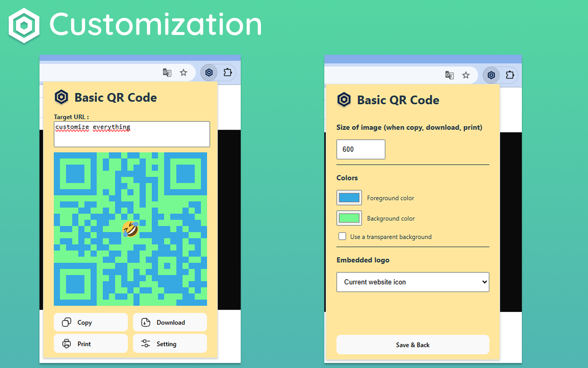Open the Background color picker swatch
The width and height of the screenshot is (588, 368).
[349, 218]
